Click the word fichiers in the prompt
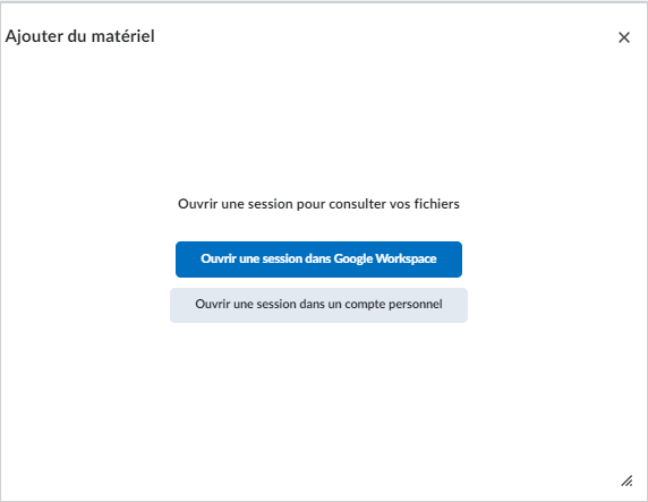The image size is (648, 502). pos(437,204)
